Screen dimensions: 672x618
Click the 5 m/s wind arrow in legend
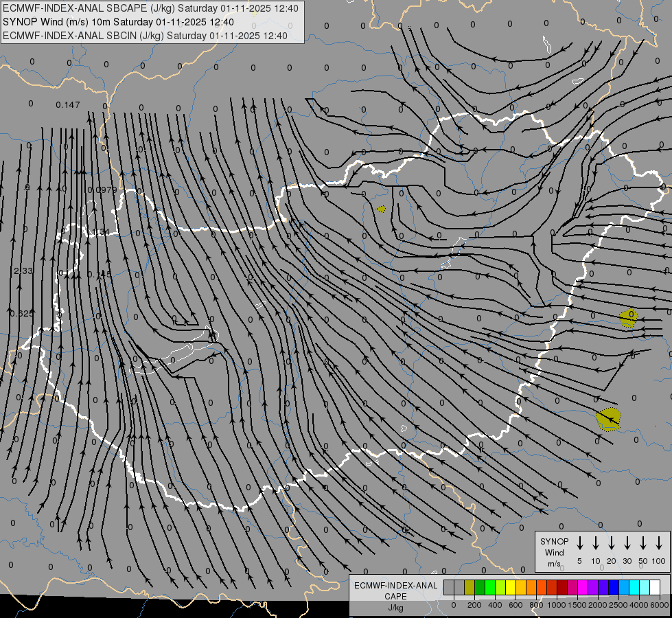[x=580, y=543]
